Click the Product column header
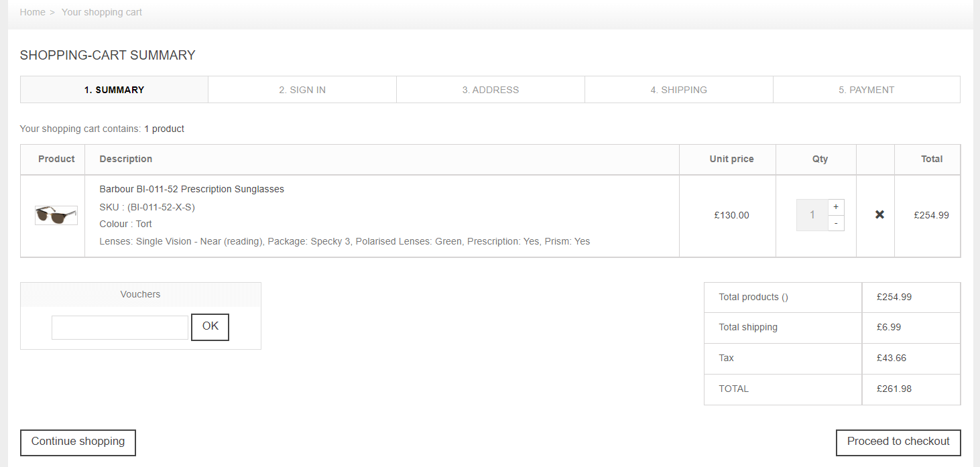The width and height of the screenshot is (980, 467). (56, 159)
